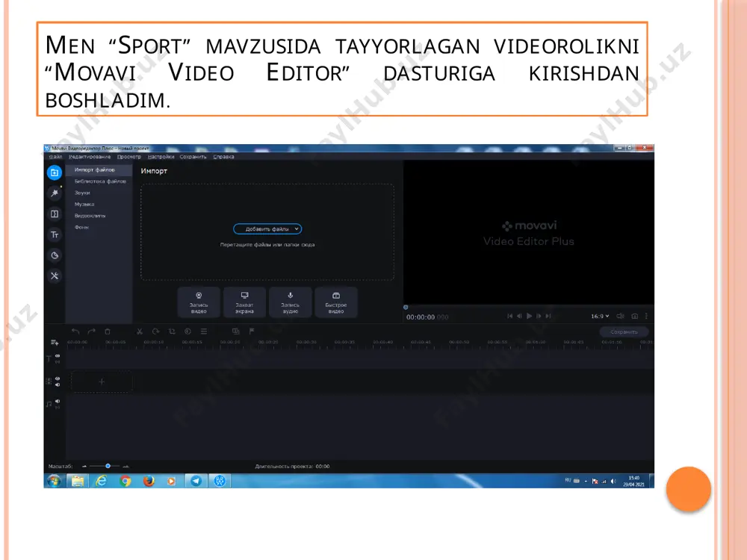Toggle preview volume speaker icon

[620, 316]
